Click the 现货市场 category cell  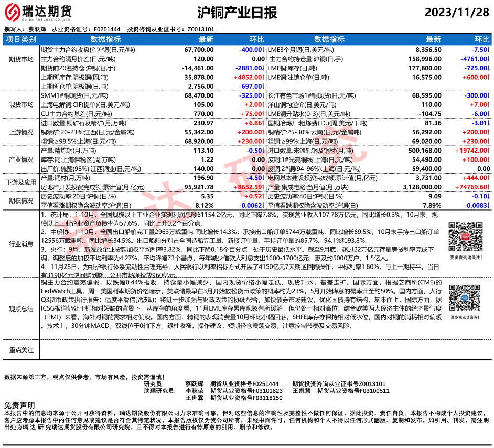tap(21, 104)
